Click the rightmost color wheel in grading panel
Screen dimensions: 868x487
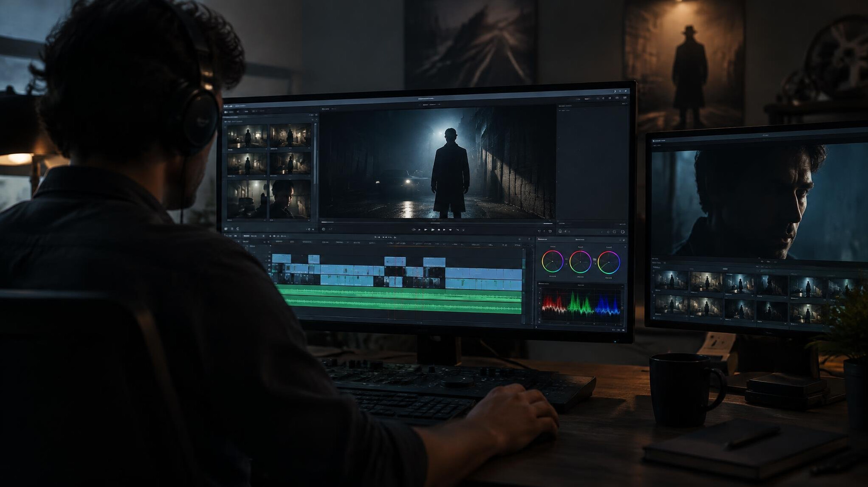609,262
